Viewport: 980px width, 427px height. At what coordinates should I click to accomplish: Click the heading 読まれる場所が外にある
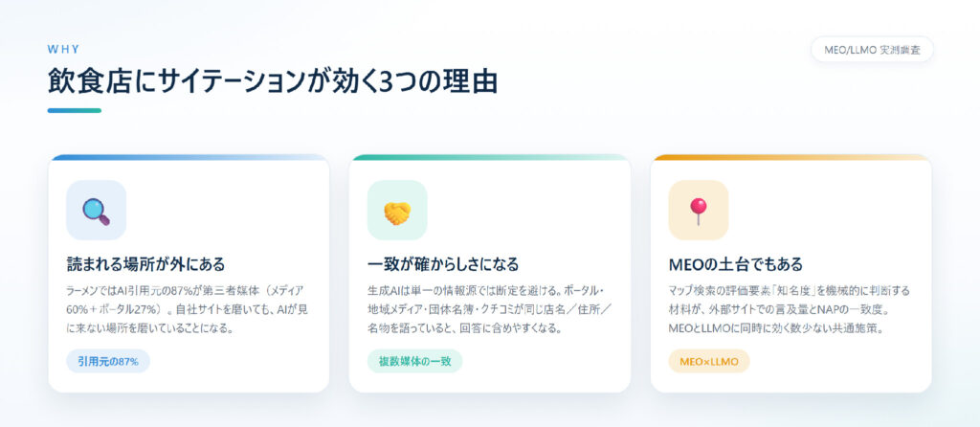pos(145,264)
